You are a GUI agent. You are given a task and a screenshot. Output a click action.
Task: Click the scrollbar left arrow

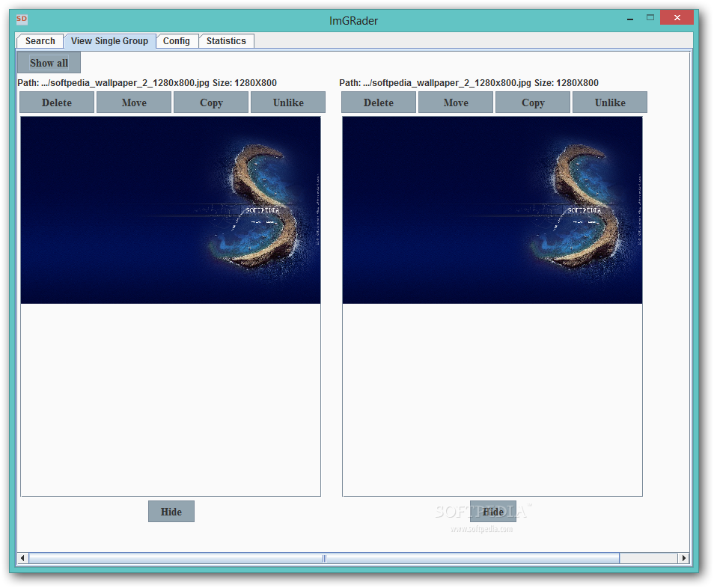coord(22,558)
